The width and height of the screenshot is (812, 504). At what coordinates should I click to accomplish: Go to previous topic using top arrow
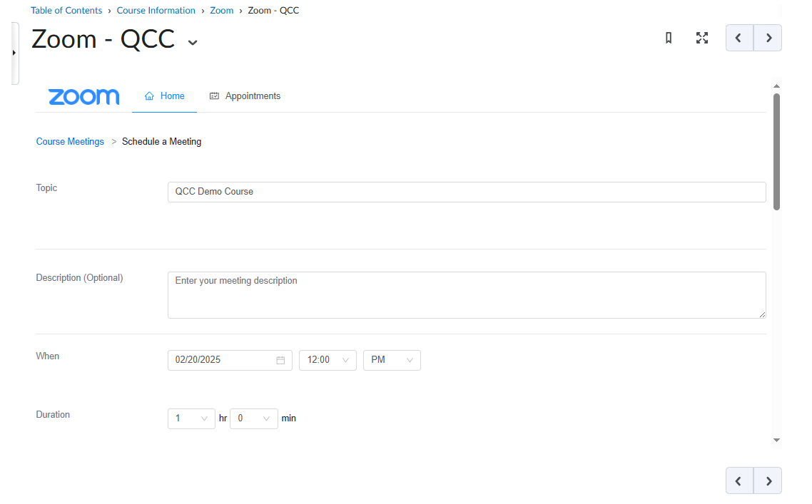739,38
